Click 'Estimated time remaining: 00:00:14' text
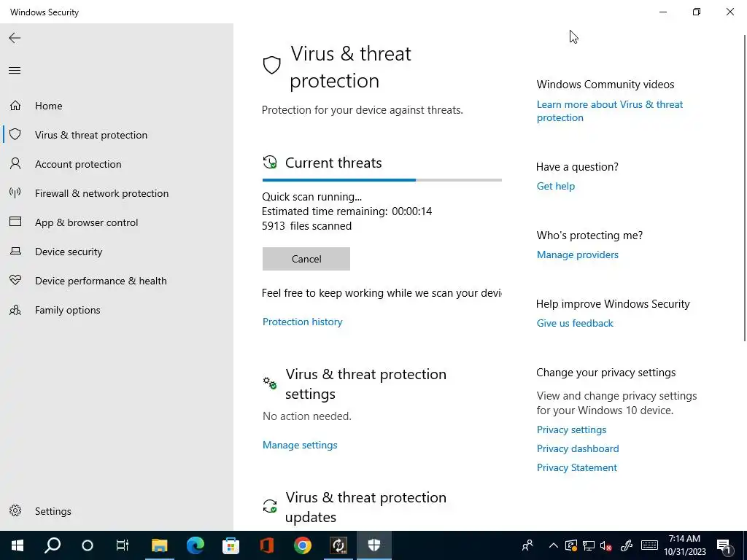 347,211
